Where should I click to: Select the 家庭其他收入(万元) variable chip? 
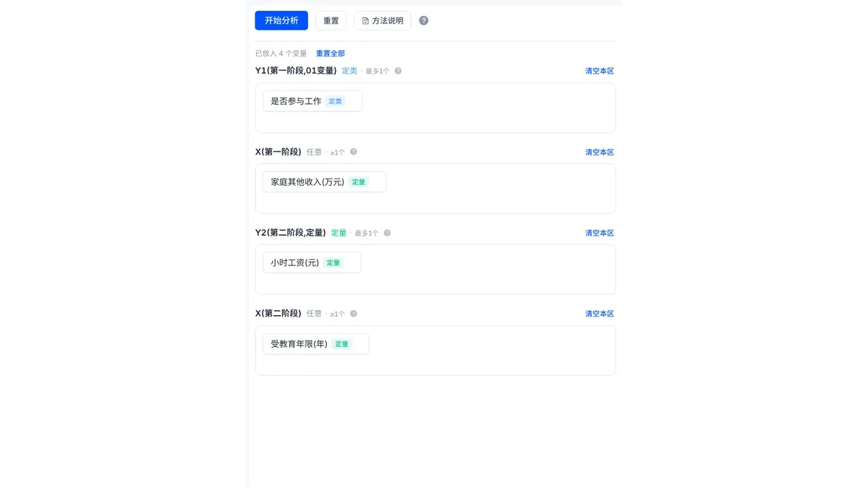[x=324, y=182]
